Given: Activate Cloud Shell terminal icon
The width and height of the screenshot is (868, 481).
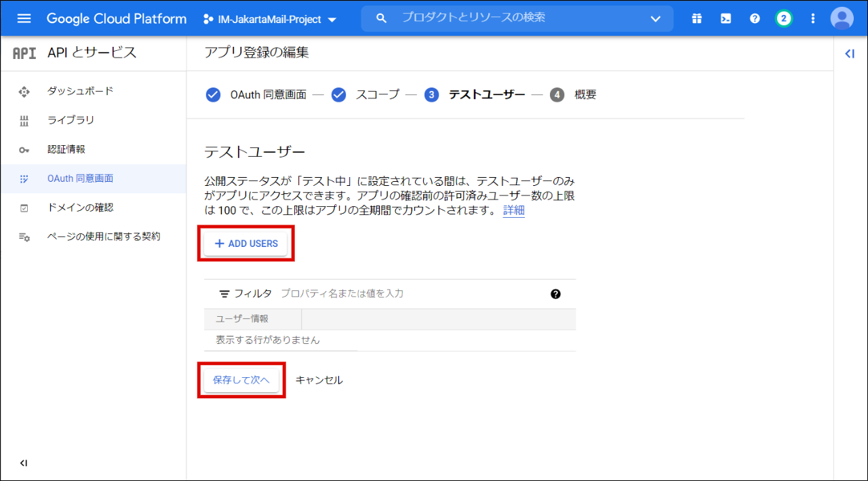Looking at the screenshot, I should 726,18.
